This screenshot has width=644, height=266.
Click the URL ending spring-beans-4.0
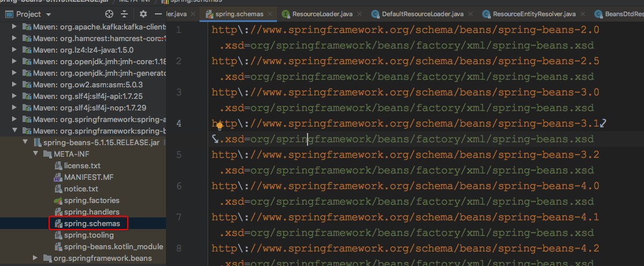click(405, 186)
